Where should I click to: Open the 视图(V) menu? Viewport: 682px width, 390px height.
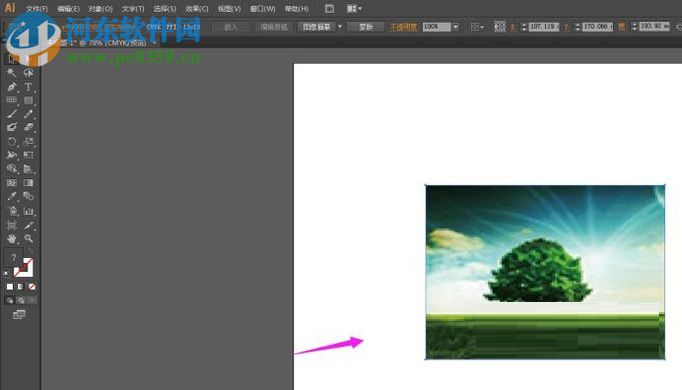click(229, 9)
